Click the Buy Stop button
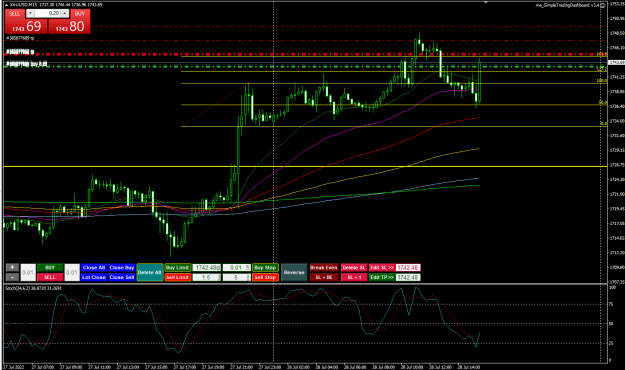This screenshot has width=625, height=370. [265, 268]
